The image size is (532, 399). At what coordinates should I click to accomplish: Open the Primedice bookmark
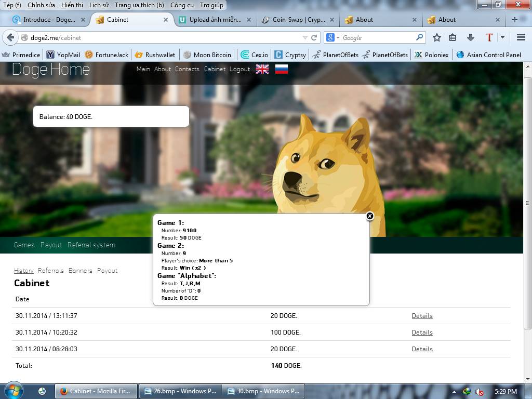tap(21, 55)
